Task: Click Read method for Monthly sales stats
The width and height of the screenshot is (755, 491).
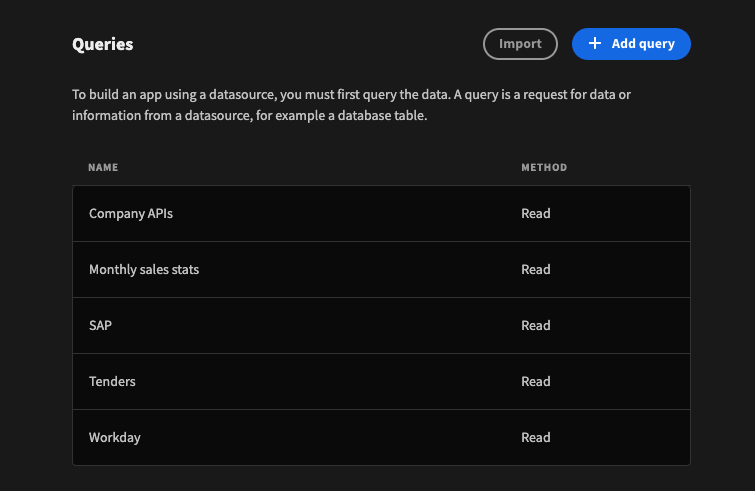Action: click(x=535, y=270)
